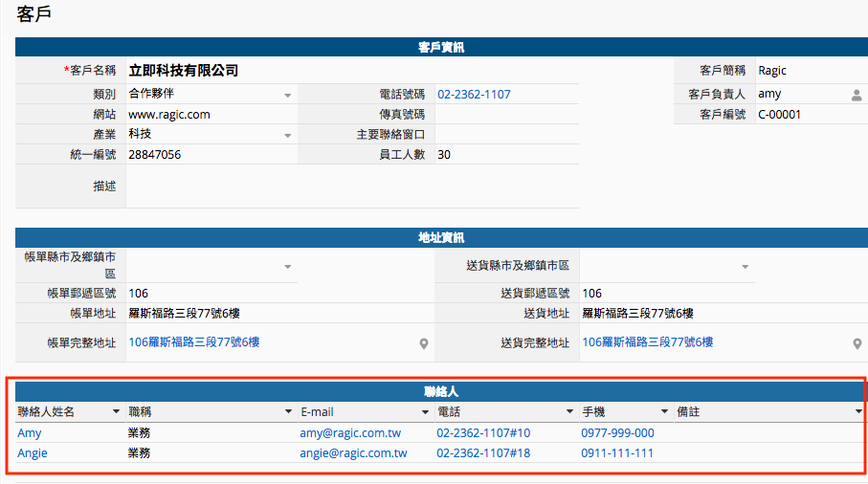This screenshot has width=868, height=484.
Task: Click the map pin for 帳單完整地址
Action: [x=424, y=344]
